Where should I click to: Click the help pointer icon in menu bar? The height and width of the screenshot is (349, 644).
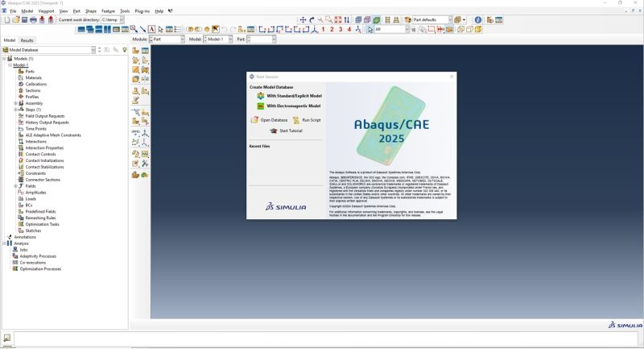(x=171, y=11)
